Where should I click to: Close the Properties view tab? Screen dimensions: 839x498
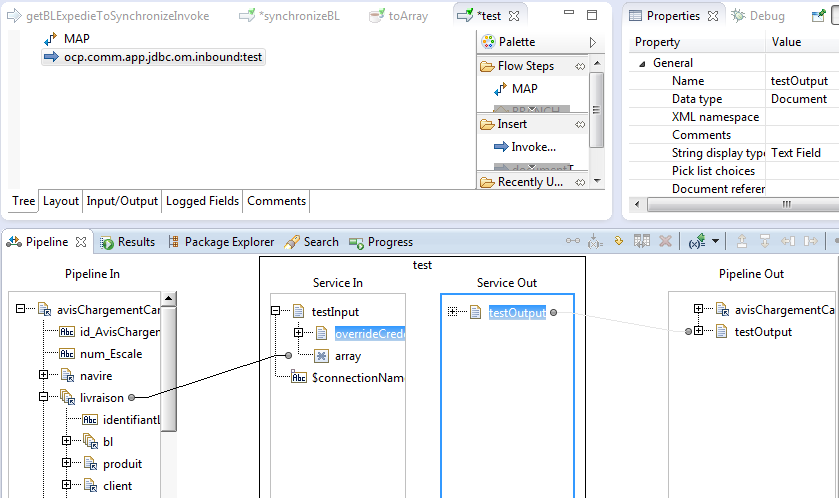(713, 16)
